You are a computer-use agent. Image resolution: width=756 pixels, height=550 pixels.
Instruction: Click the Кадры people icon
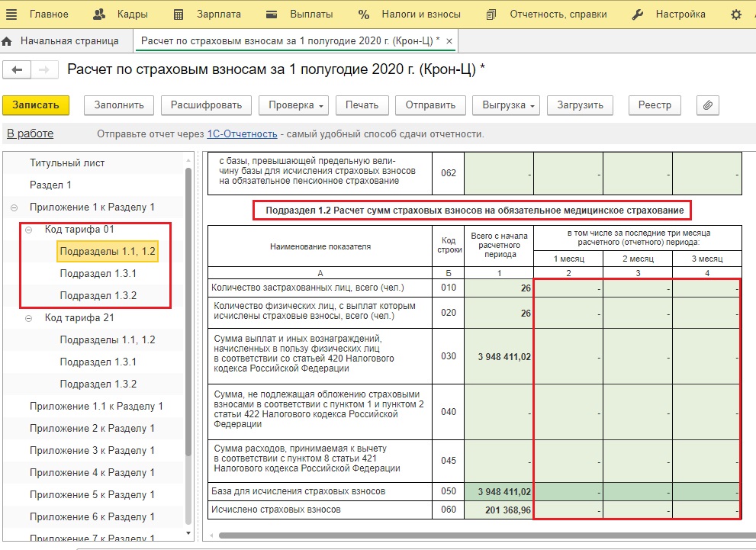pyautogui.click(x=99, y=14)
